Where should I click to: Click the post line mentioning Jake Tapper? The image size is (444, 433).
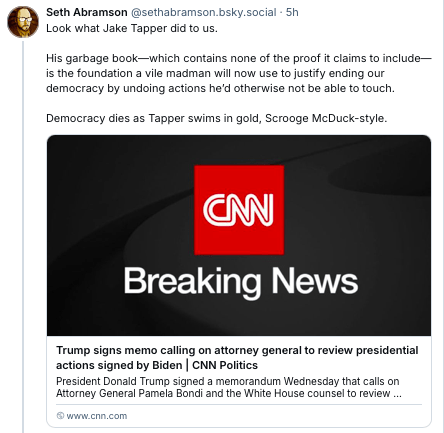click(132, 28)
